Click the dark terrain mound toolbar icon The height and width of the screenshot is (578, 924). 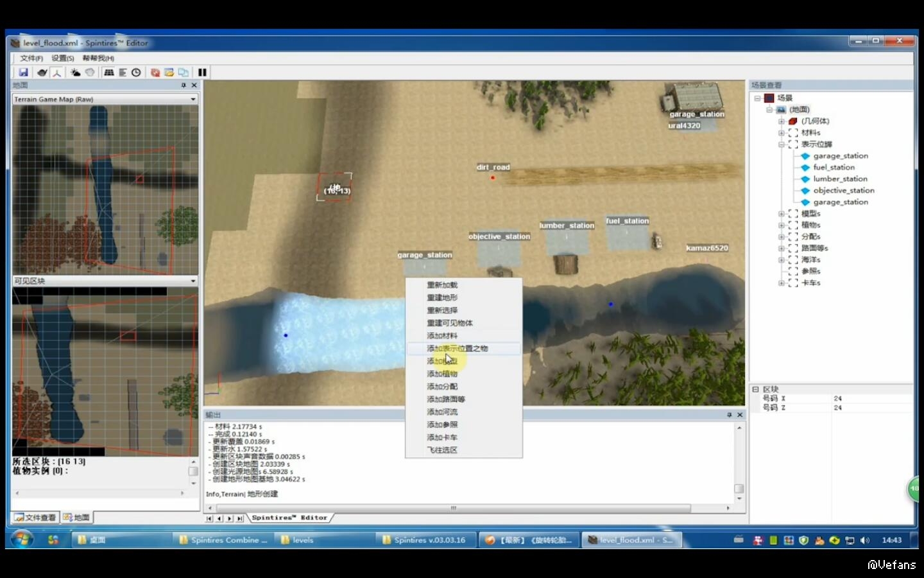tap(42, 73)
